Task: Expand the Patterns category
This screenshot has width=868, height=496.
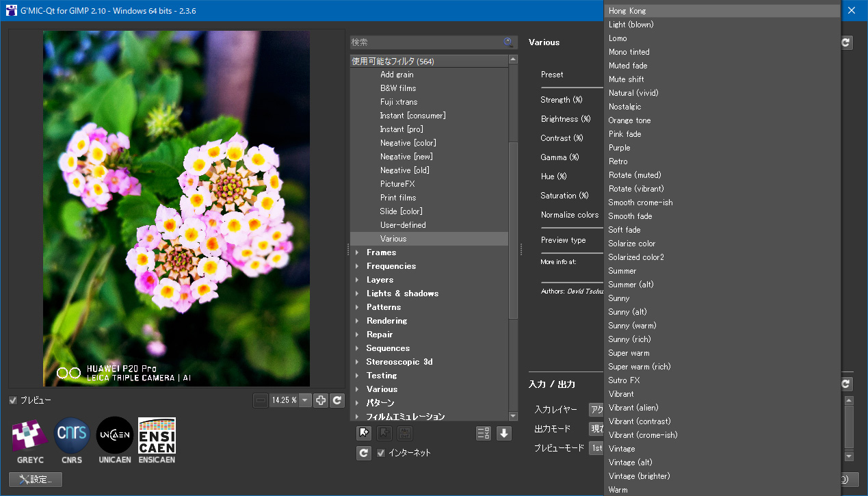Action: [357, 307]
